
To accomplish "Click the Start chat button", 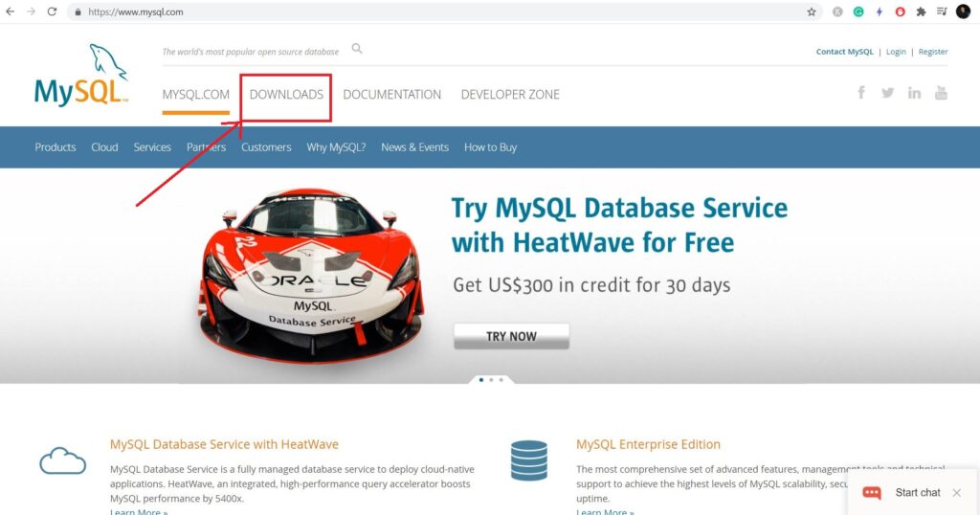I will coord(918,492).
